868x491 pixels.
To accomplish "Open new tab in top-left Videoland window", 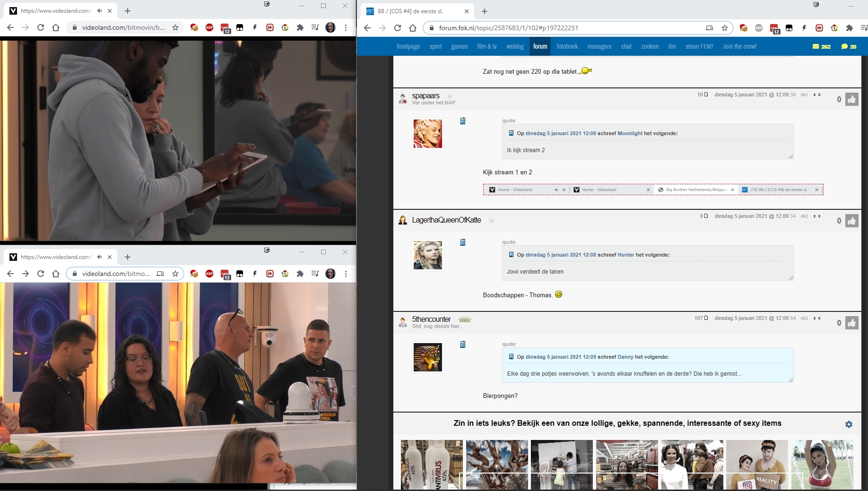I will tap(128, 10).
